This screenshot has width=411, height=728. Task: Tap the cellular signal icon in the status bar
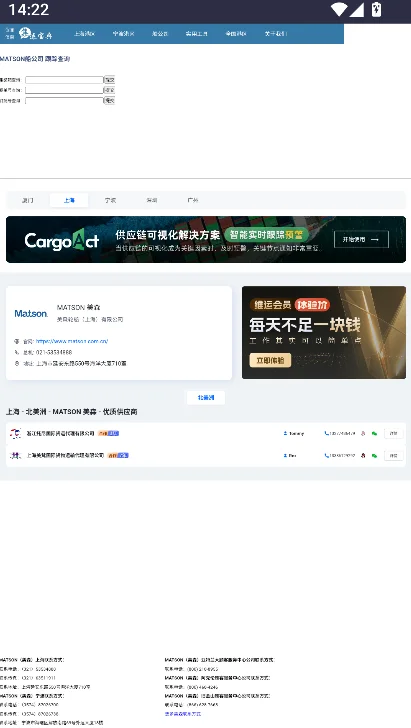point(357,9)
